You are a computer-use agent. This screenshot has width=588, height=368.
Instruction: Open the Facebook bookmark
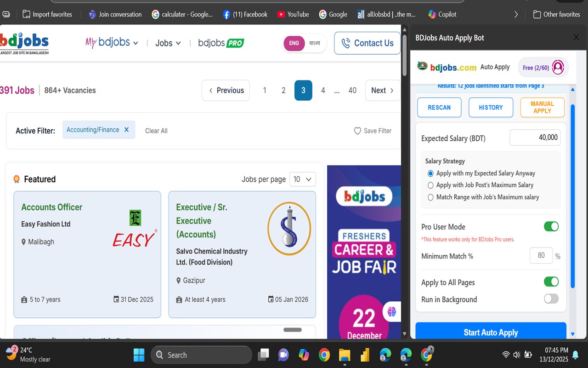pos(245,14)
